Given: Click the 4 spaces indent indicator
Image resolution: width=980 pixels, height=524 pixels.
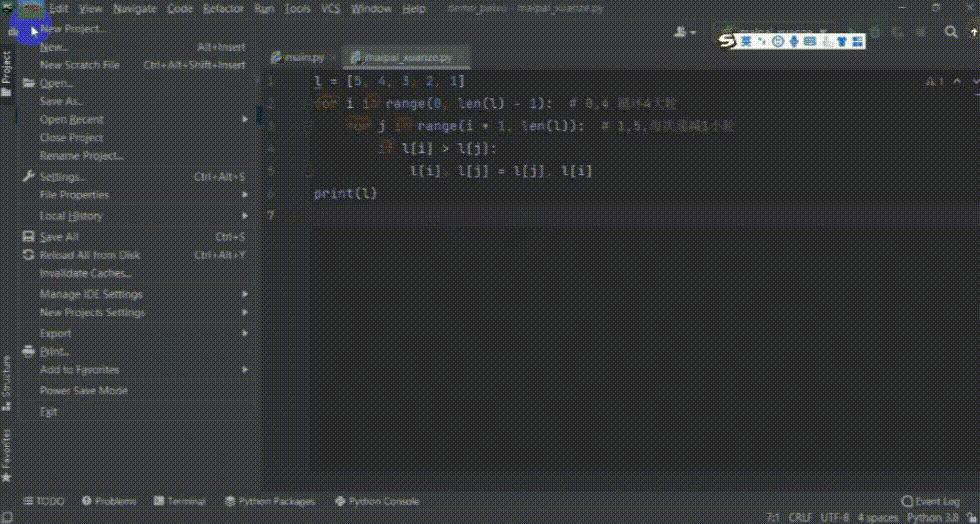Looking at the screenshot, I should 879,518.
